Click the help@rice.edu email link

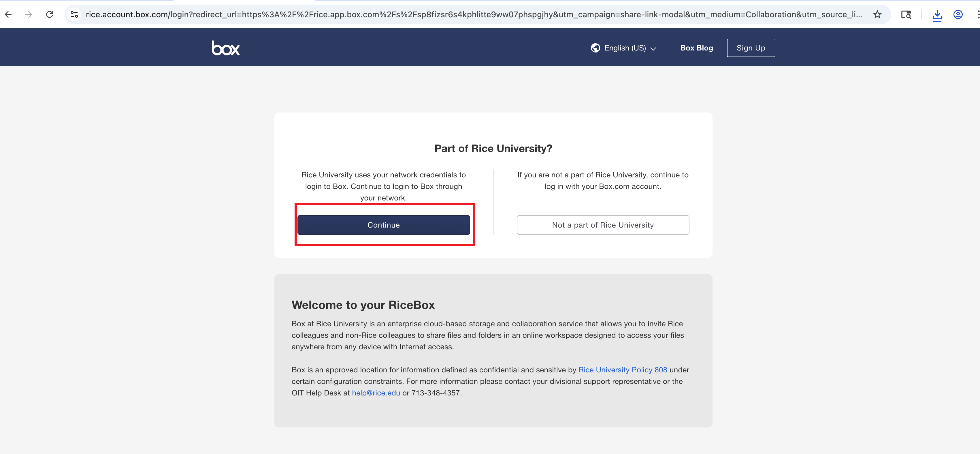pos(376,393)
